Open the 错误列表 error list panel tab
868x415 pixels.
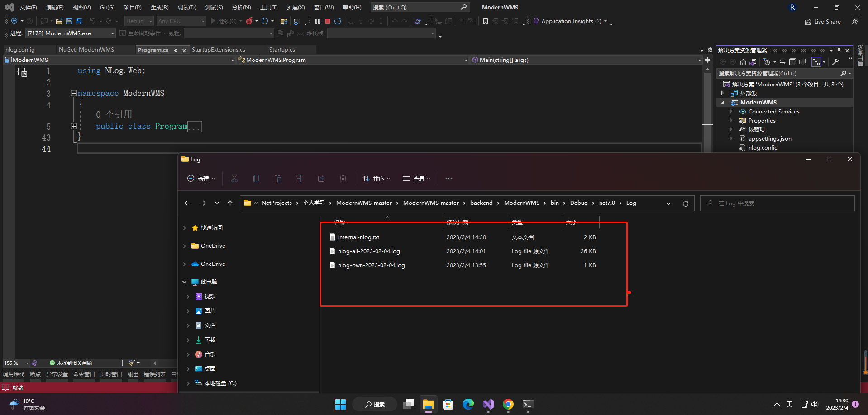[x=154, y=374]
